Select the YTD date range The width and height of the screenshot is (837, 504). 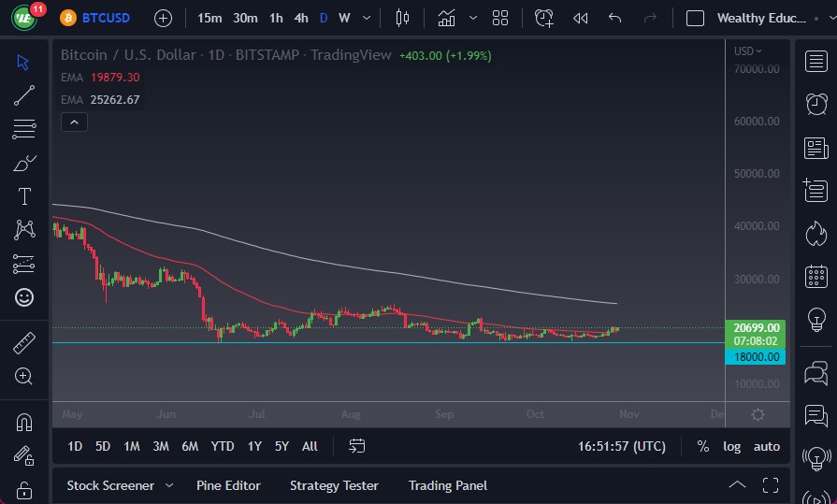[x=223, y=446]
